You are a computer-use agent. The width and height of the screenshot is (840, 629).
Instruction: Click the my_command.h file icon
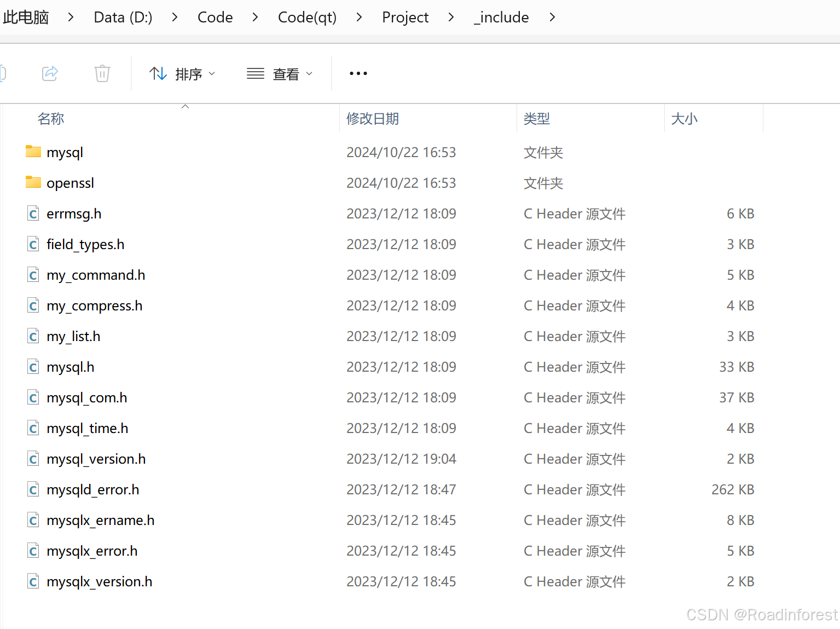tap(33, 275)
